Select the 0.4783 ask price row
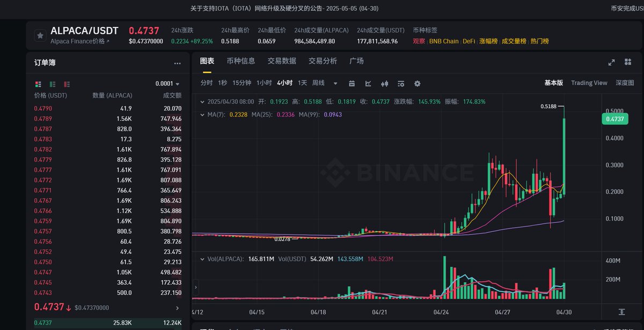 point(108,139)
